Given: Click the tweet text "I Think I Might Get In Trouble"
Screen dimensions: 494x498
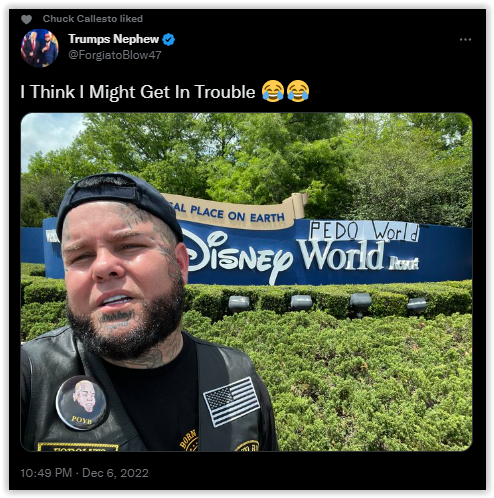Looking at the screenshot, I should [x=138, y=92].
